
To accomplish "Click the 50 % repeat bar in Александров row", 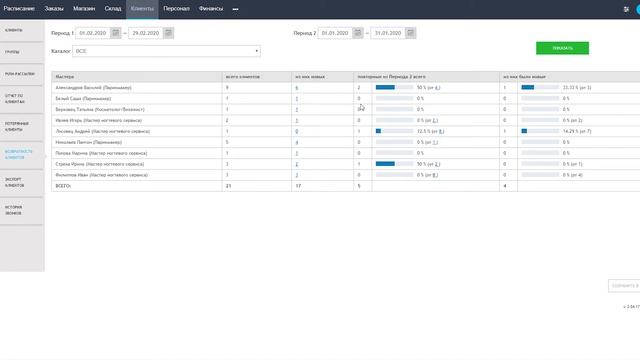I will [x=394, y=87].
